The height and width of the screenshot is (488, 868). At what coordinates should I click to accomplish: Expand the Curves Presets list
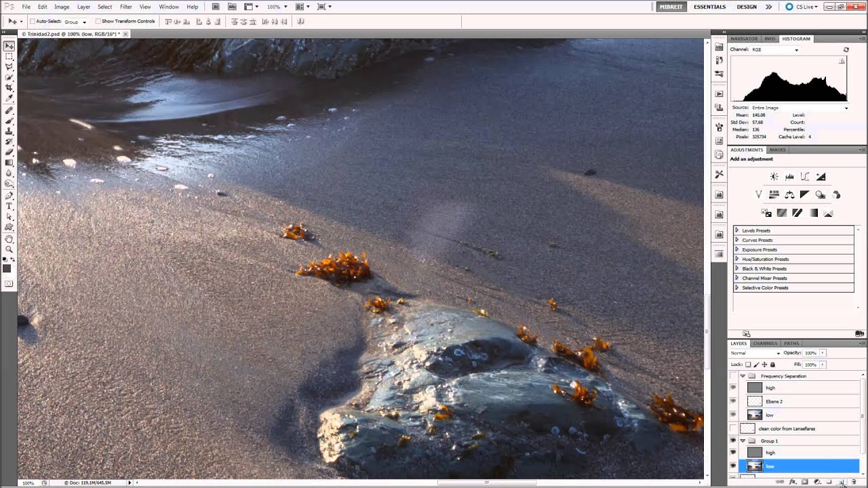737,240
